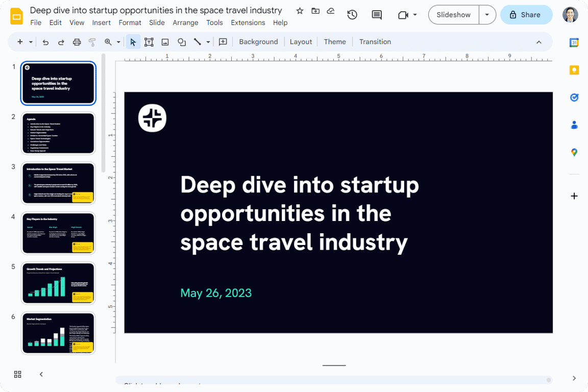The width and height of the screenshot is (588, 392).
Task: Click the Undo icon
Action: [x=45, y=41]
